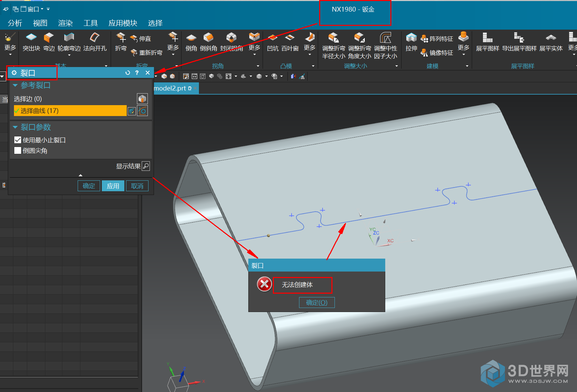
Task: Open the 更多 dropdown in 建模 group
Action: tap(463, 44)
